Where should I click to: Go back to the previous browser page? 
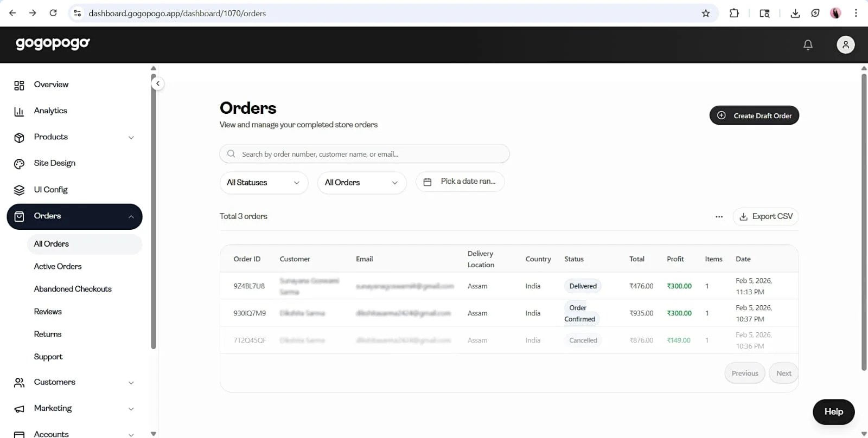(x=12, y=13)
